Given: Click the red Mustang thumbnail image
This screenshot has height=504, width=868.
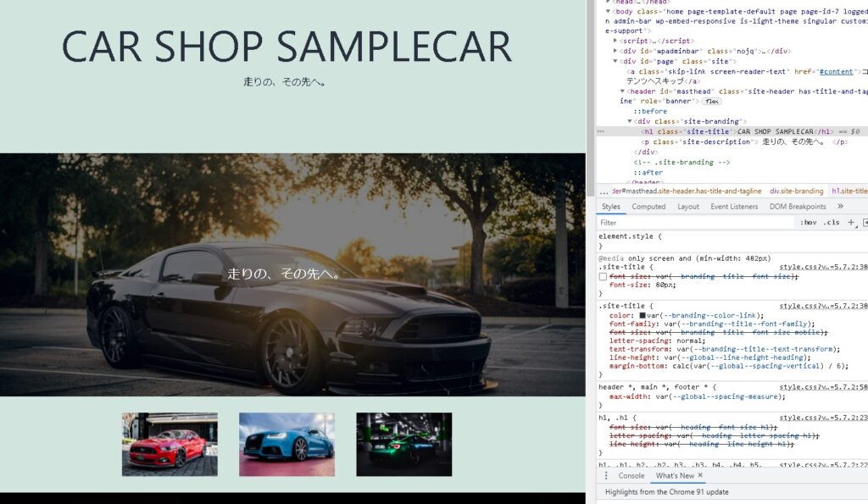Looking at the screenshot, I should tap(170, 444).
